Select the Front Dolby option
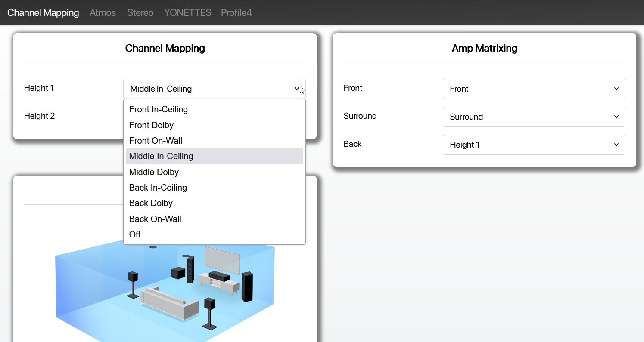 tap(151, 125)
